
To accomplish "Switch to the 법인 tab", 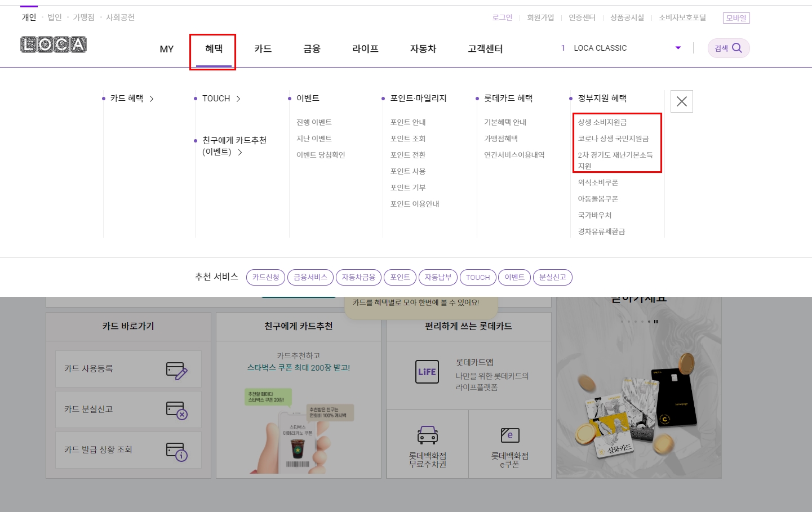I will click(x=55, y=17).
